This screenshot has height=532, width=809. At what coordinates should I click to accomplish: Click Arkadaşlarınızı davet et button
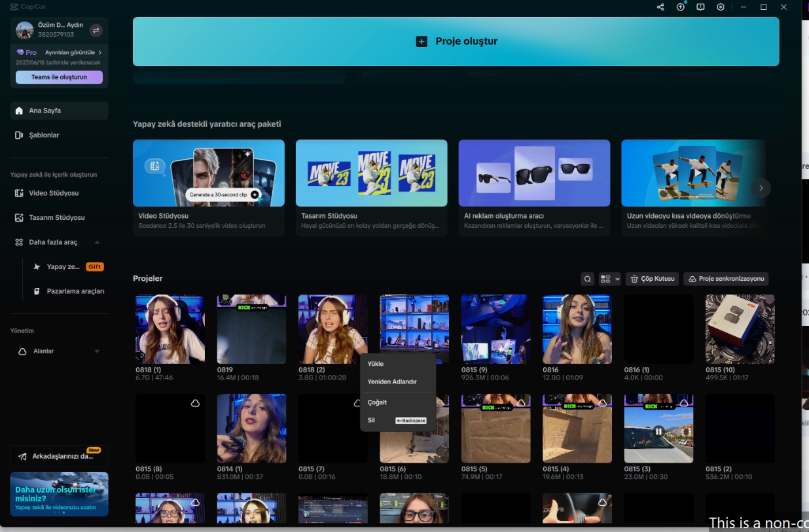pos(59,456)
